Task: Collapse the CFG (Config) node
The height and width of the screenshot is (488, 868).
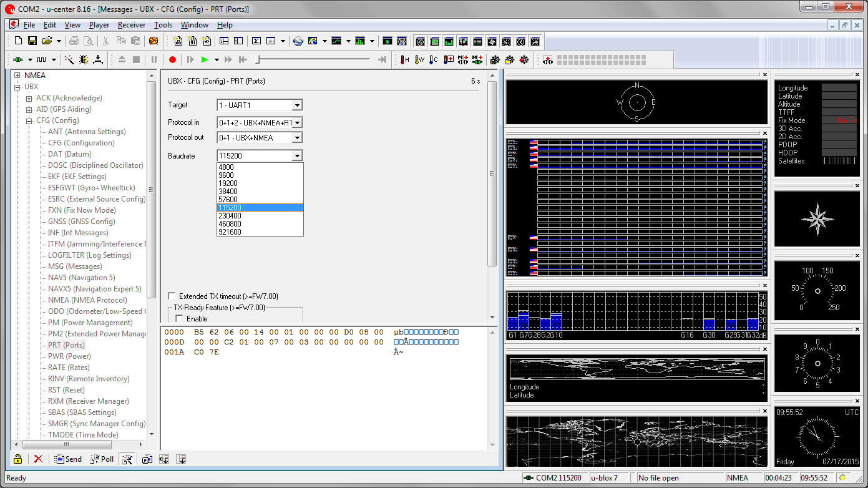Action: pyautogui.click(x=29, y=120)
